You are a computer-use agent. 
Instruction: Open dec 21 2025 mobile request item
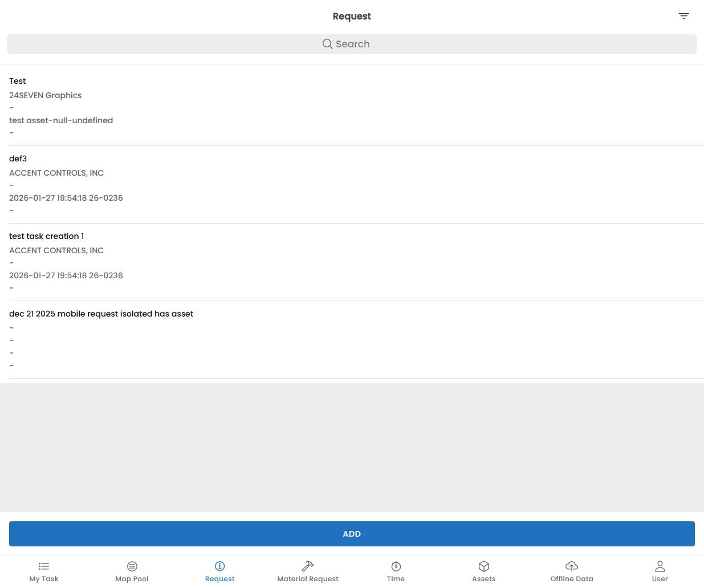352,340
